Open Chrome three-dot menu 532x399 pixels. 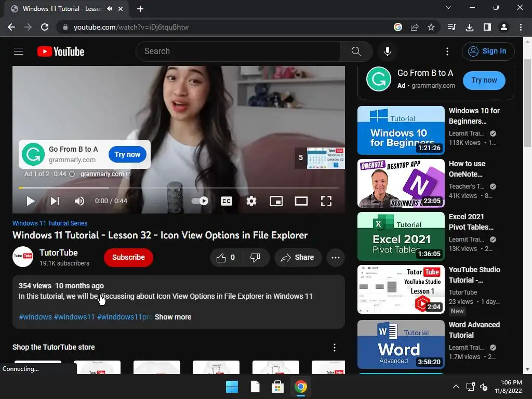point(521,27)
